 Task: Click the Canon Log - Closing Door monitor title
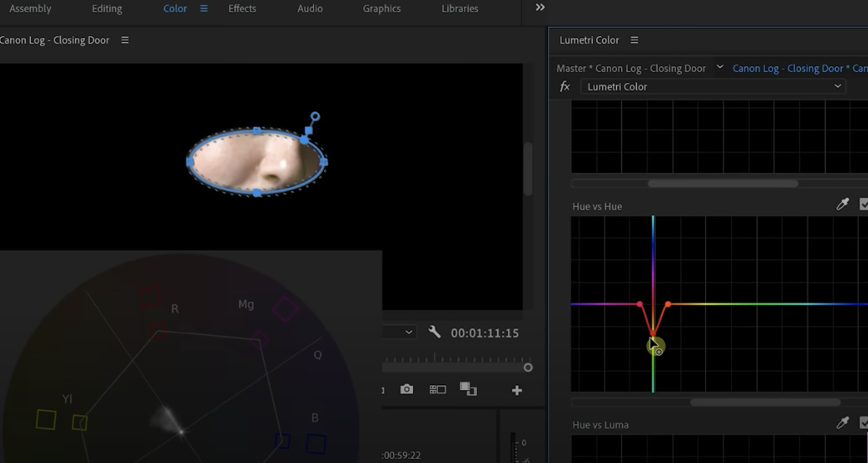pos(55,39)
